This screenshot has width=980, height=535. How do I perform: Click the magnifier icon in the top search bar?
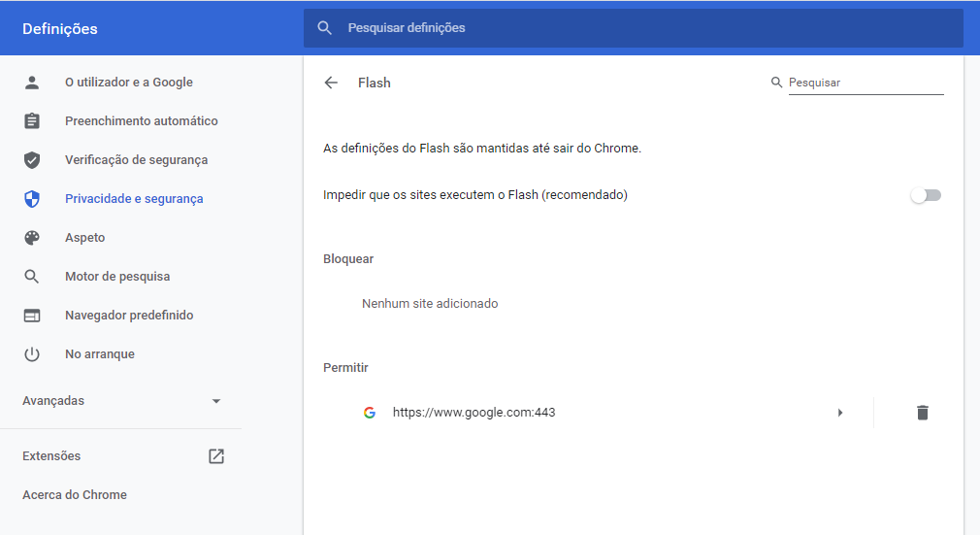pyautogui.click(x=324, y=28)
